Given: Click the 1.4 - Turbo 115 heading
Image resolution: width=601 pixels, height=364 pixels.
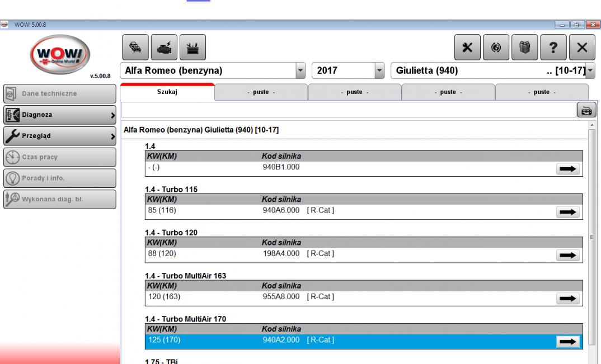Looking at the screenshot, I should pos(171,190).
